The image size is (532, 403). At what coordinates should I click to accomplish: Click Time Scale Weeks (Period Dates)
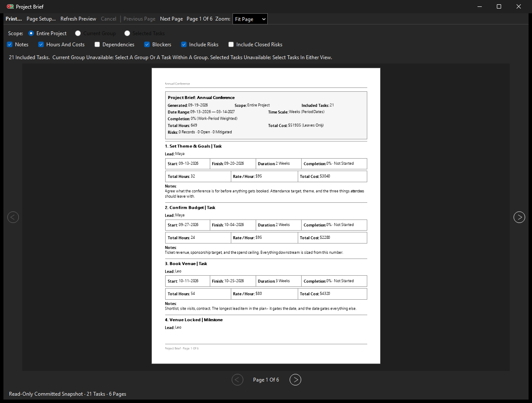click(296, 112)
